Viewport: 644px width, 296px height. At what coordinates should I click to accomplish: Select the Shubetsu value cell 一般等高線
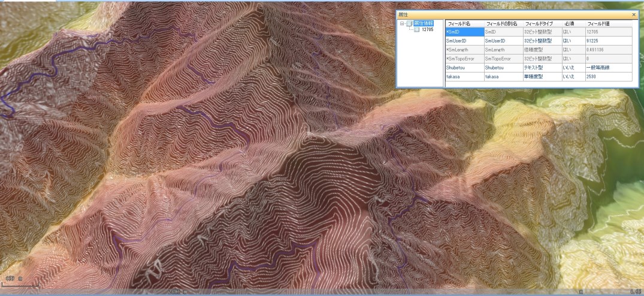tap(607, 68)
